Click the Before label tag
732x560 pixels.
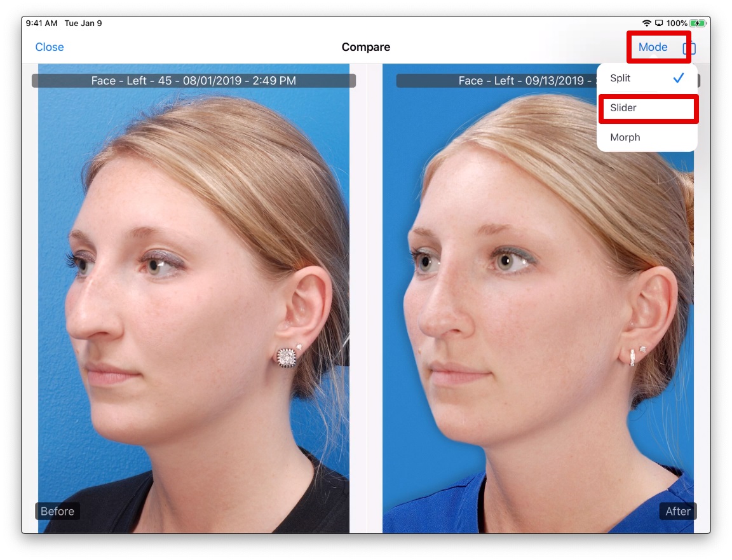pyautogui.click(x=57, y=511)
